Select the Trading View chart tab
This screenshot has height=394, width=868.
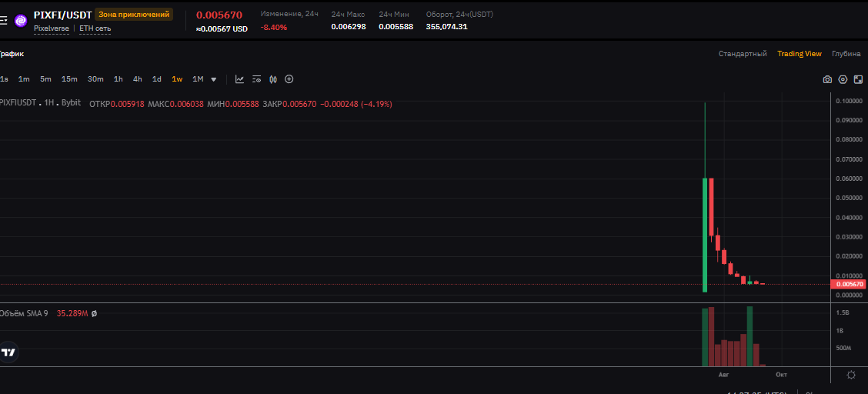[799, 54]
